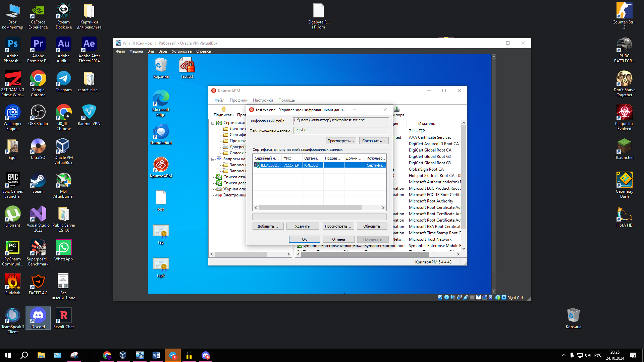Click ФИО column header in recipients list
The height and width of the screenshot is (362, 644).
(292, 158)
